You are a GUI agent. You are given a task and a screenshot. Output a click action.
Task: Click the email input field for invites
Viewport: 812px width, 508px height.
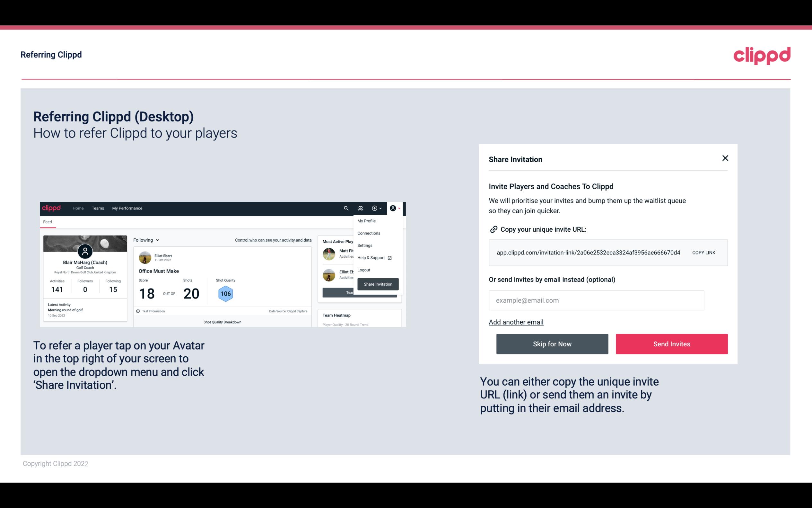(x=596, y=300)
